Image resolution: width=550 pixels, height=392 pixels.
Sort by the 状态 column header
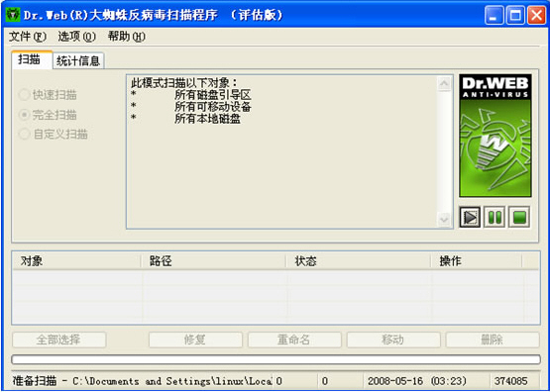[358, 261]
